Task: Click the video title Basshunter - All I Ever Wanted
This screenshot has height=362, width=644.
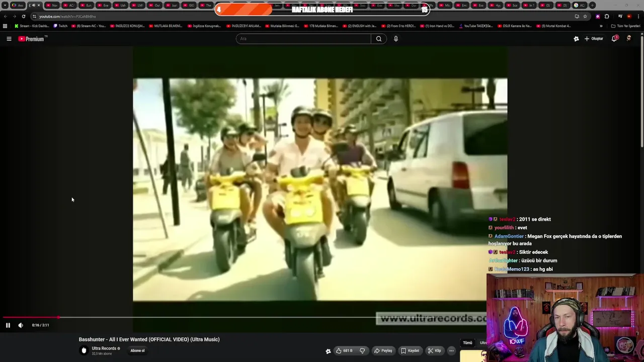Action: point(149,339)
